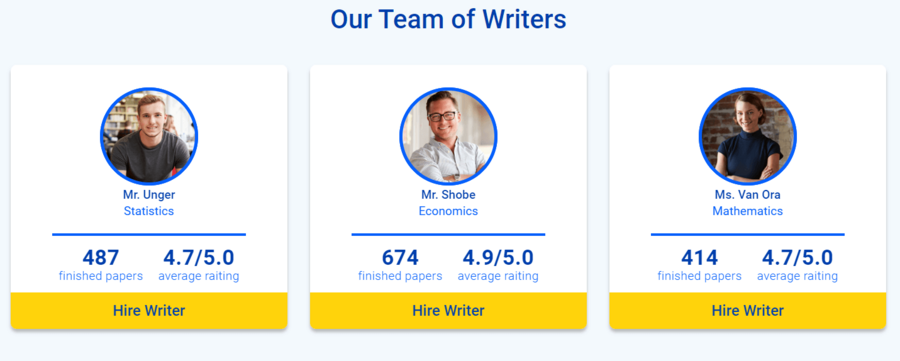Select the Mr. Unger name label
900x361 pixels.
(x=149, y=195)
